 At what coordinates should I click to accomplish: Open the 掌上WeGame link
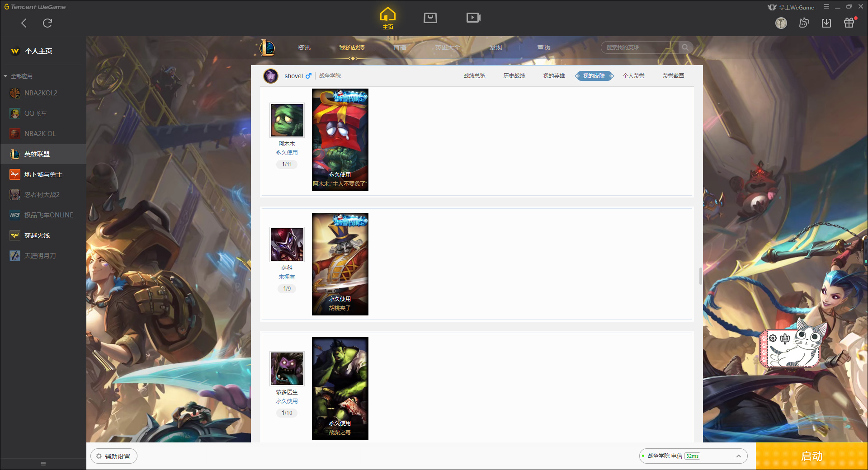(x=791, y=7)
